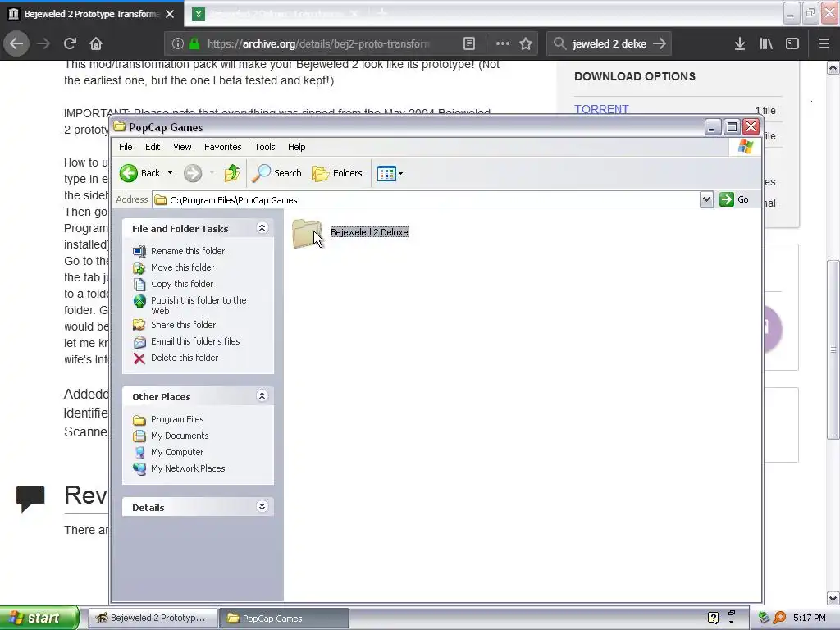Click the Firefox back arrow

[x=16, y=44]
